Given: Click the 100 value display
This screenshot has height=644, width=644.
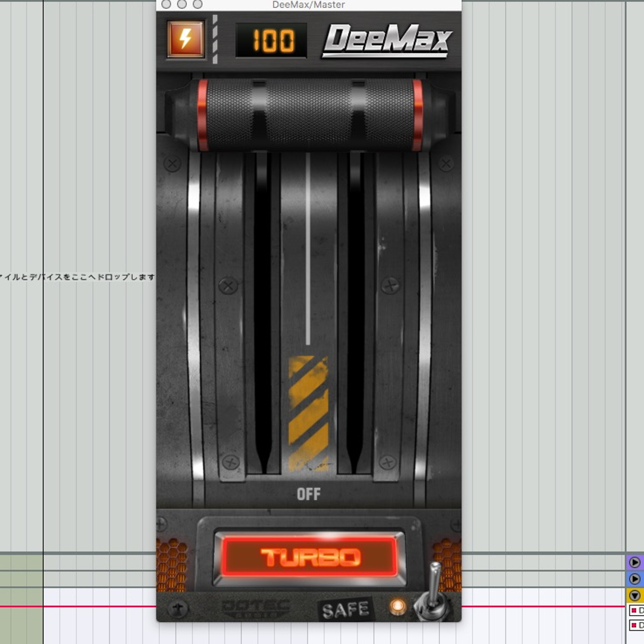Looking at the screenshot, I should pyautogui.click(x=271, y=40).
